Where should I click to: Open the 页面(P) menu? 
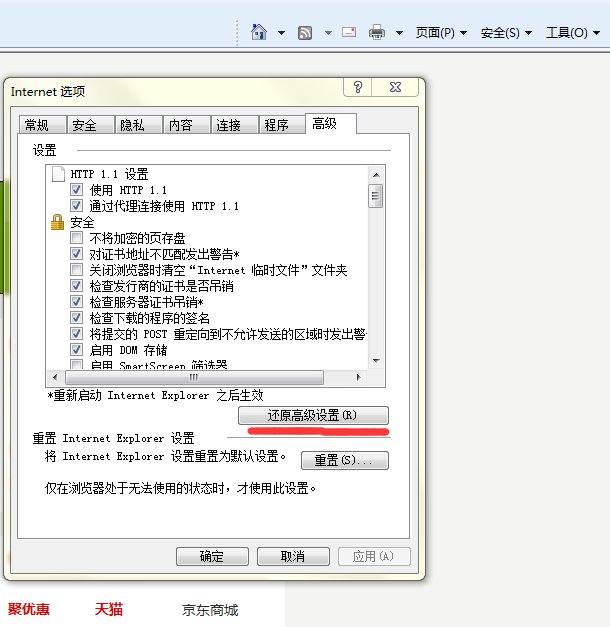pos(441,32)
